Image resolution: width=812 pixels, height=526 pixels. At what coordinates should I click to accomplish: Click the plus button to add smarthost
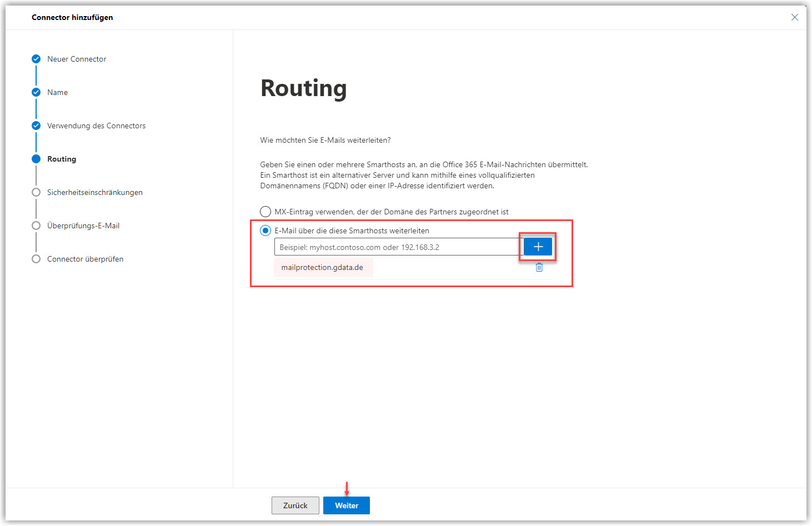[538, 247]
